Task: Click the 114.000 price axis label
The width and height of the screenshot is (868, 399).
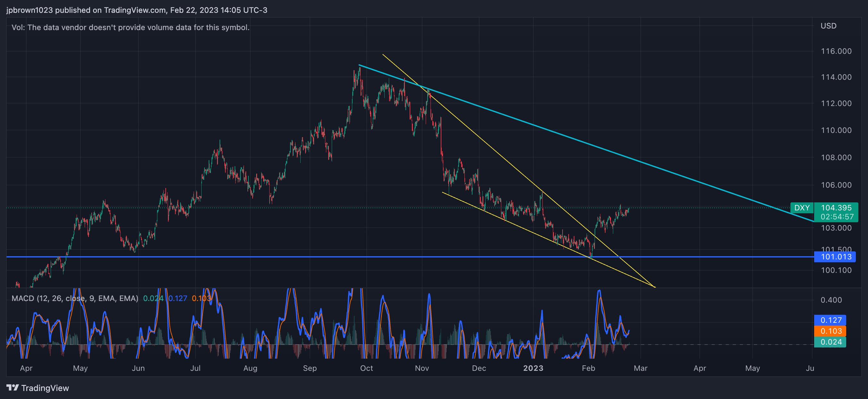Action: [836, 77]
